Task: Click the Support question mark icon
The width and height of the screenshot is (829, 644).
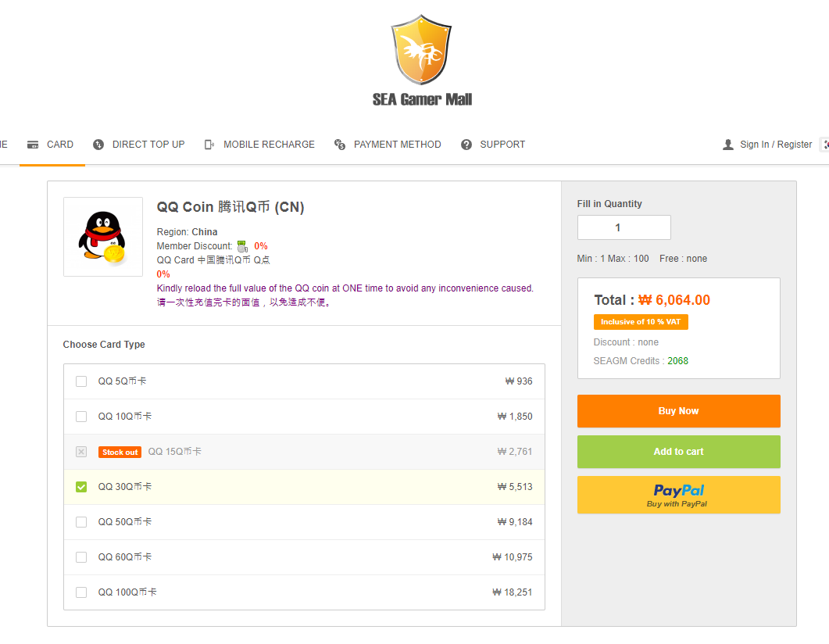Action: [466, 145]
